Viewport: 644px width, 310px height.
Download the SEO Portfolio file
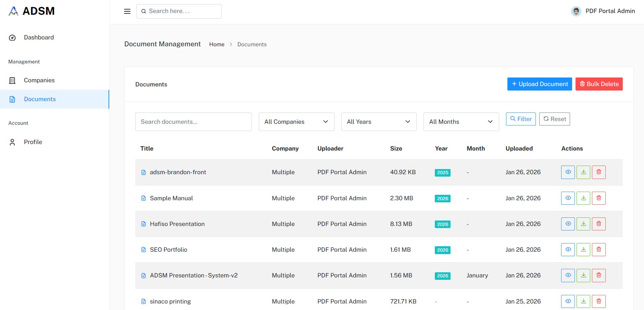pyautogui.click(x=583, y=250)
